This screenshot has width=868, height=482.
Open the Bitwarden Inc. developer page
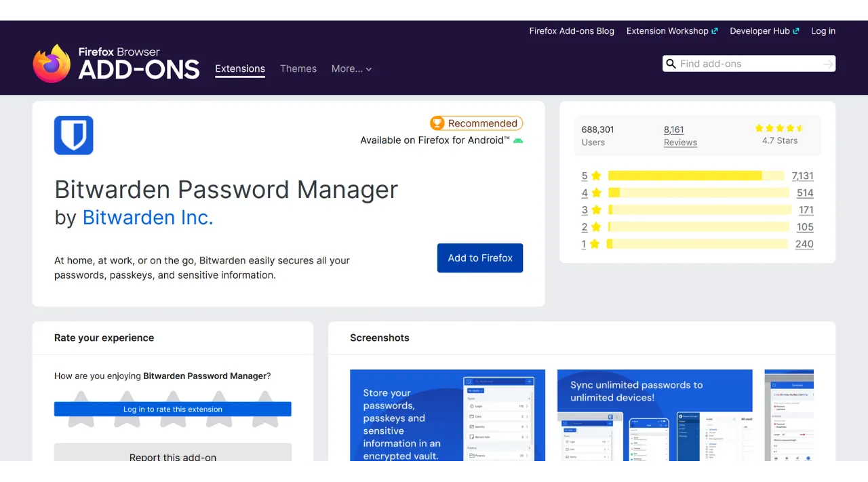148,218
